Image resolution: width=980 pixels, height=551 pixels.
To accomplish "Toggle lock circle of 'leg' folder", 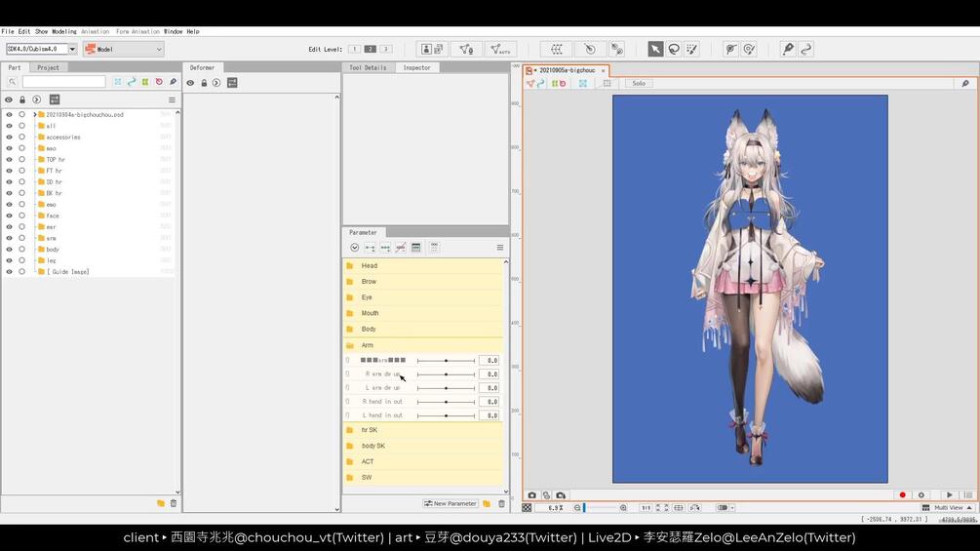I will point(21,260).
